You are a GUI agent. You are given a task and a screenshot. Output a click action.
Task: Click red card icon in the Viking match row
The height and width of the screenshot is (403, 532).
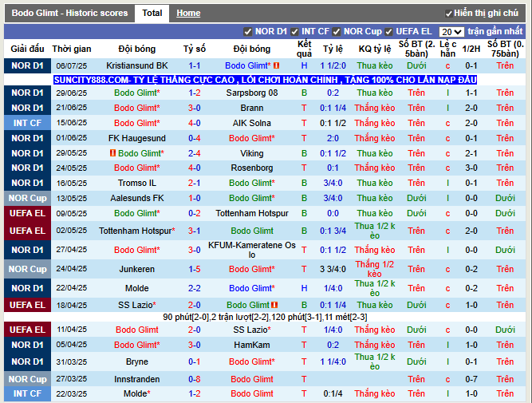pyautogui.click(x=112, y=153)
